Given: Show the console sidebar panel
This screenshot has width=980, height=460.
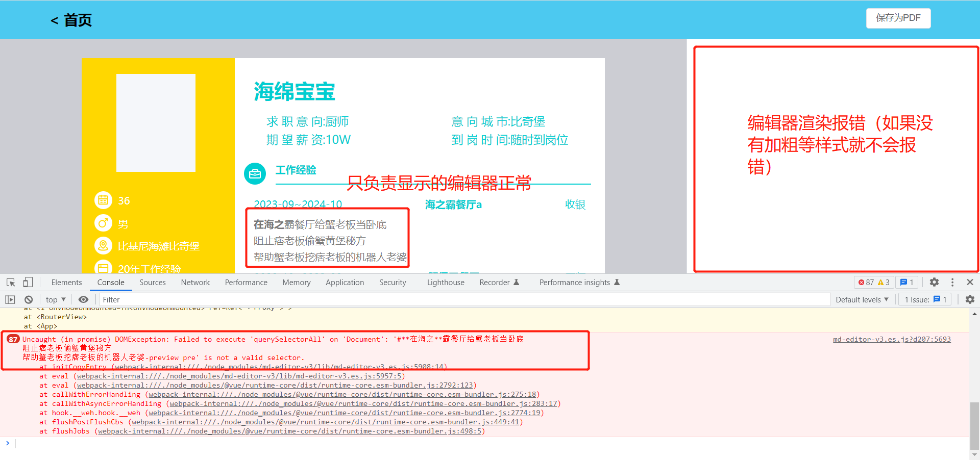Looking at the screenshot, I should [10, 299].
